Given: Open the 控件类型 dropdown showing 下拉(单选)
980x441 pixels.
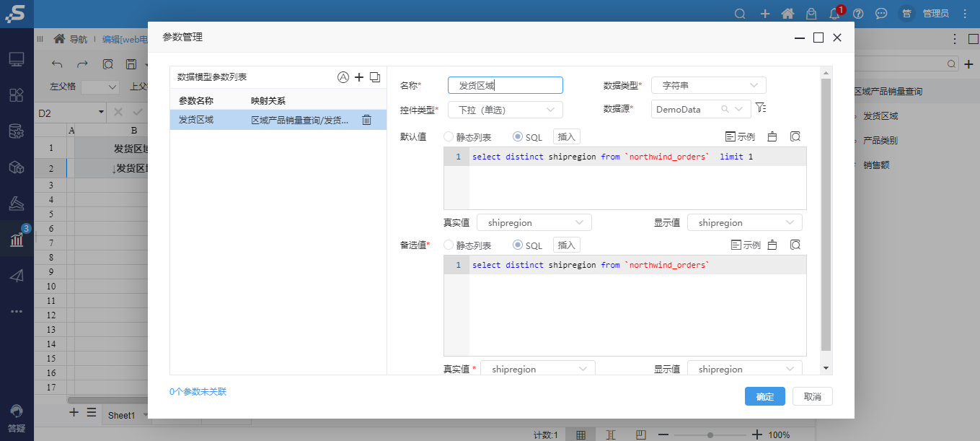Looking at the screenshot, I should point(505,110).
